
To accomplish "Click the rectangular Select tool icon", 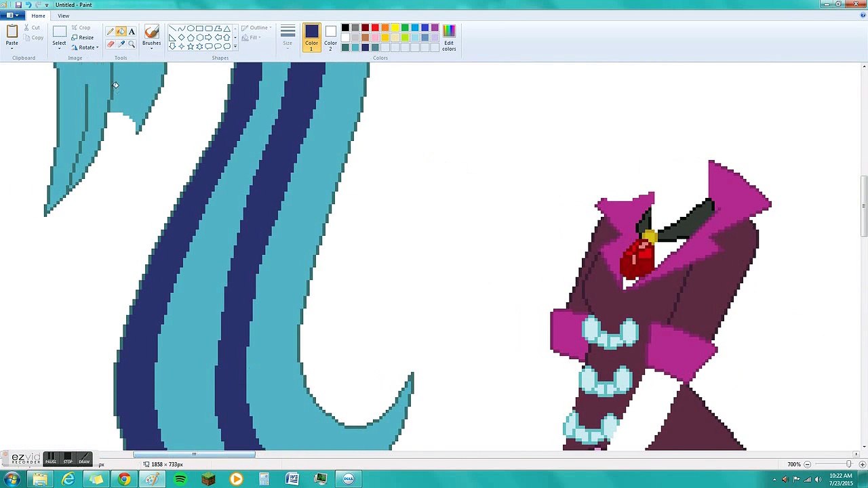I will pos(60,32).
